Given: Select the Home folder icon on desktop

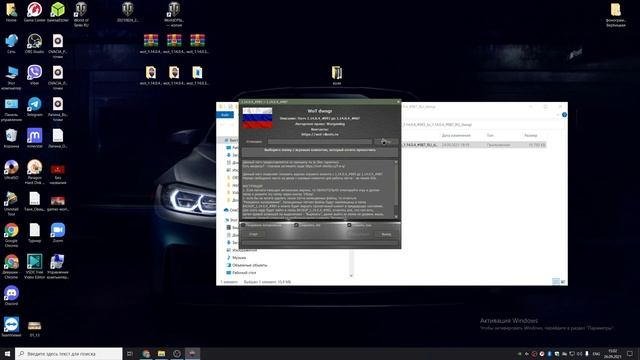Looking at the screenshot, I should click(11, 13).
